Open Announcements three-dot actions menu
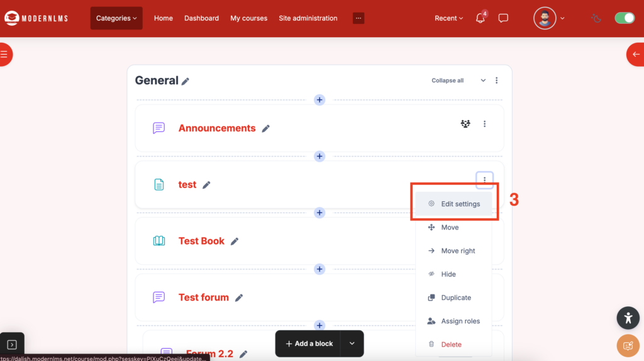The height and width of the screenshot is (361, 644). (x=484, y=124)
